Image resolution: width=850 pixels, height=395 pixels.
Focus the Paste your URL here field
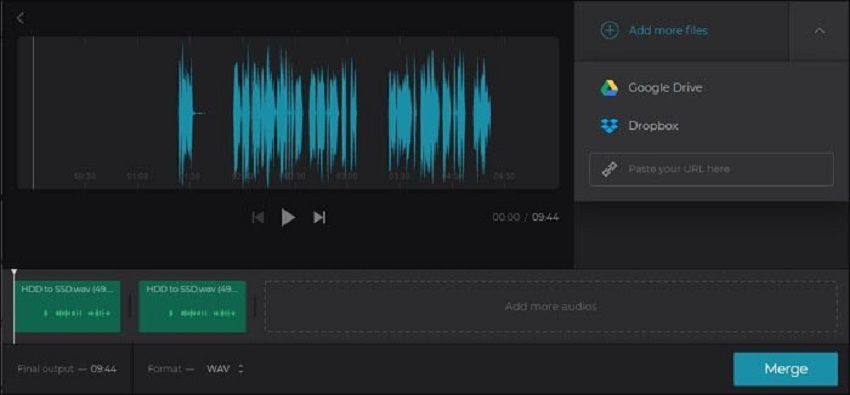coord(711,169)
